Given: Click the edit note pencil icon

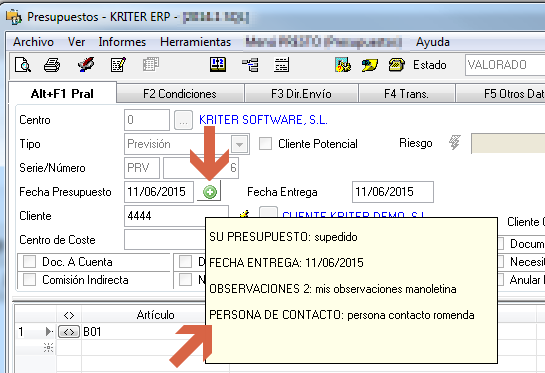Looking at the screenshot, I should point(118,65).
